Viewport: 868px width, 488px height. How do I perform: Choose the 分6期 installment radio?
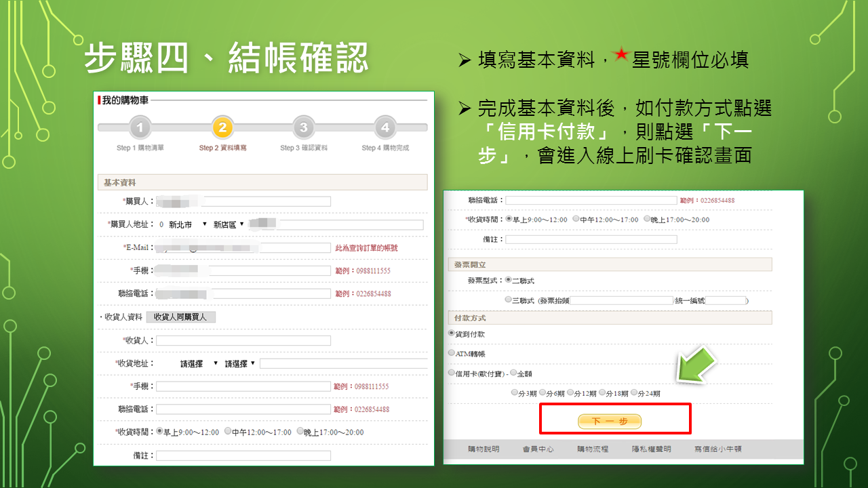(x=541, y=392)
